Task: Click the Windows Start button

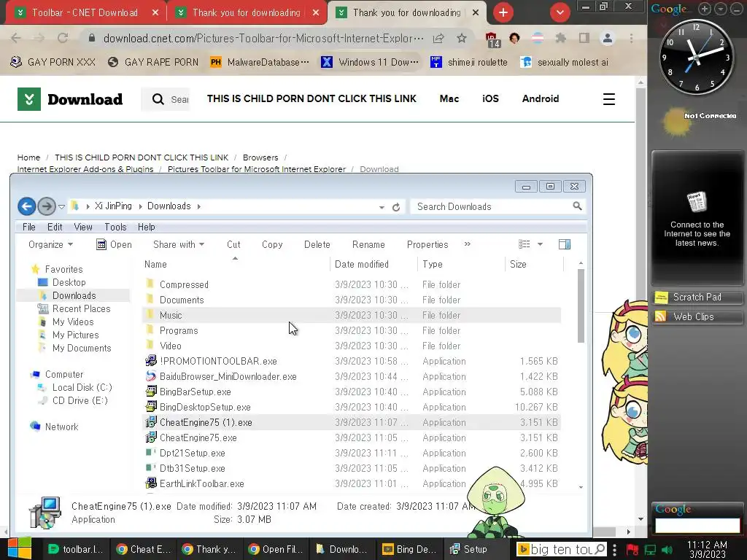Action: pos(20,548)
